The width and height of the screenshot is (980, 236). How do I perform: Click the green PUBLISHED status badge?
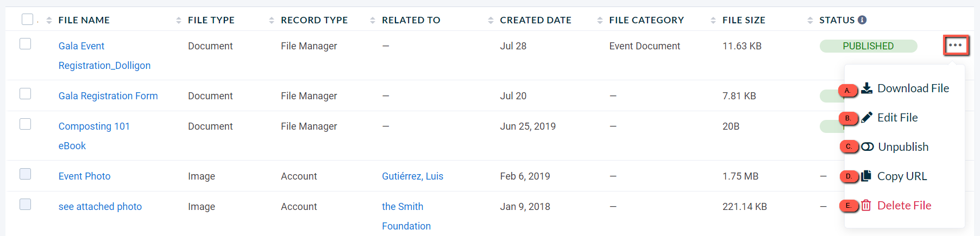tap(868, 46)
